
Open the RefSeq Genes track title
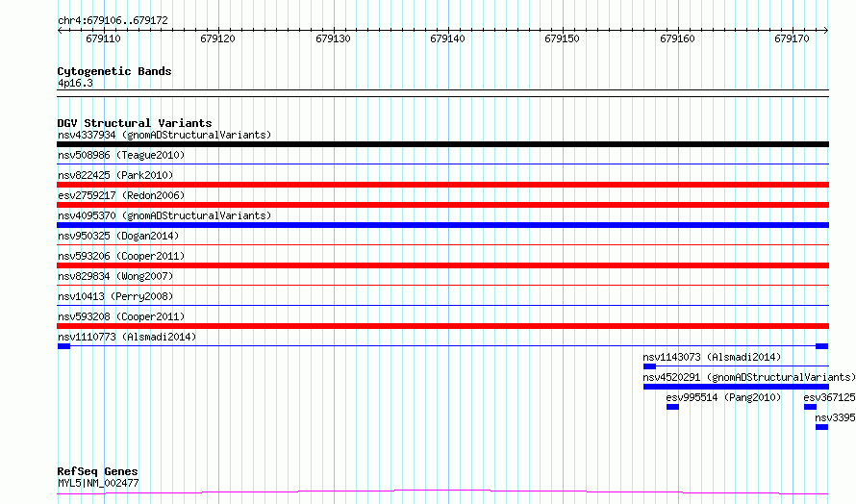tap(97, 471)
